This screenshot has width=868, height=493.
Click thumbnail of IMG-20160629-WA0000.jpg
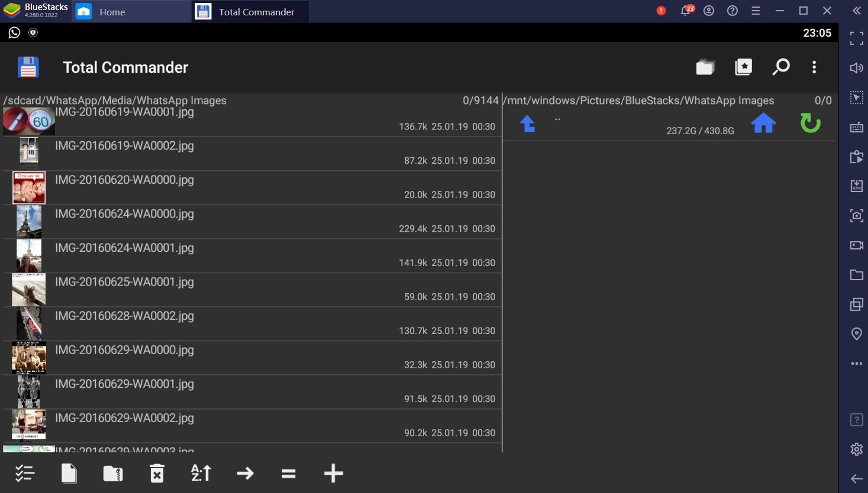coord(29,358)
